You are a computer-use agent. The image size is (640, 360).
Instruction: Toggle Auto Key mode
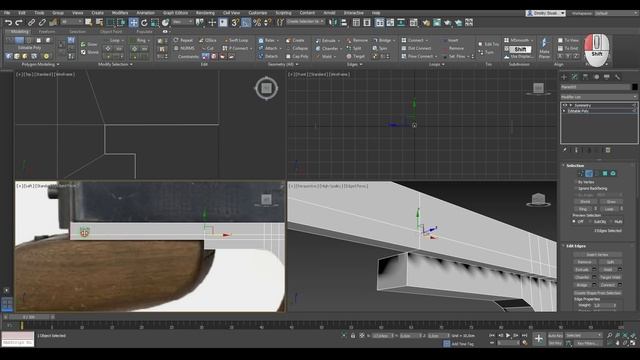click(x=555, y=336)
